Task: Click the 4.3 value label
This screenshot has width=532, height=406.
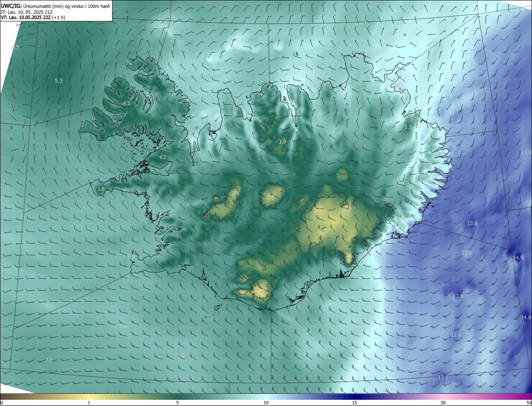Action: 163,157
